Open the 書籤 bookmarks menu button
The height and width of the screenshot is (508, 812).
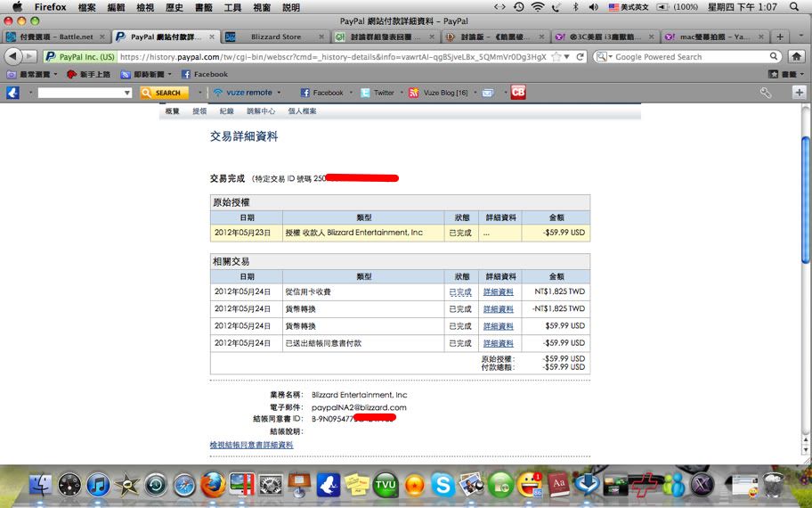tap(787, 74)
